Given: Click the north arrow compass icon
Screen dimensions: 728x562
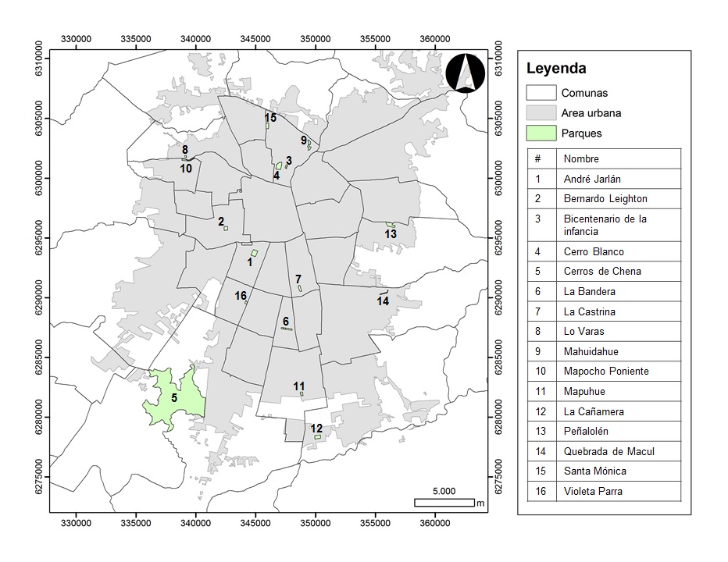Looking at the screenshot, I should pos(466,73).
